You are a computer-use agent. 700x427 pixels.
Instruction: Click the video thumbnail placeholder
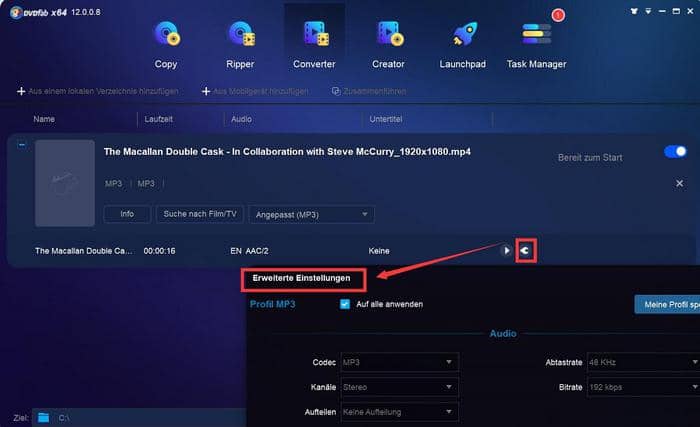[x=64, y=183]
